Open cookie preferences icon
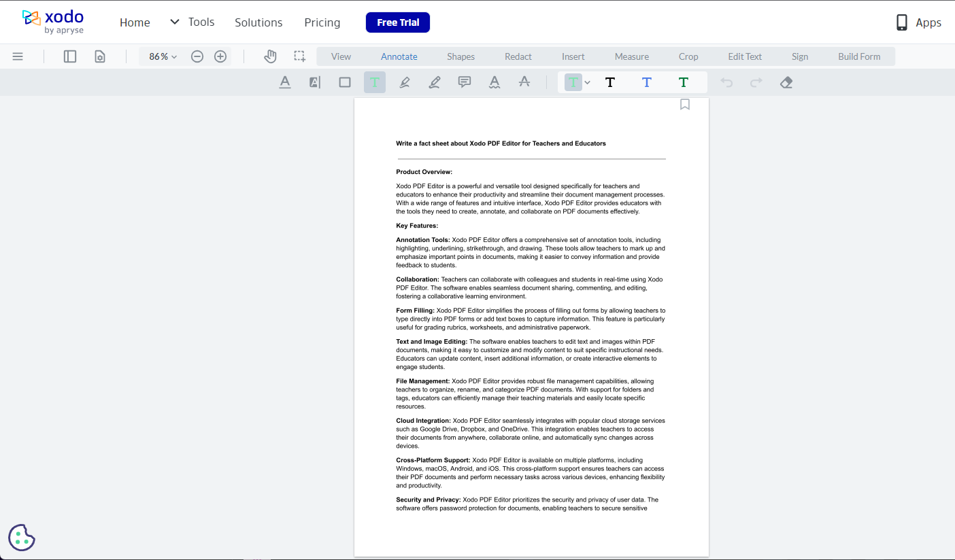Viewport: 955px width, 560px height. [22, 538]
